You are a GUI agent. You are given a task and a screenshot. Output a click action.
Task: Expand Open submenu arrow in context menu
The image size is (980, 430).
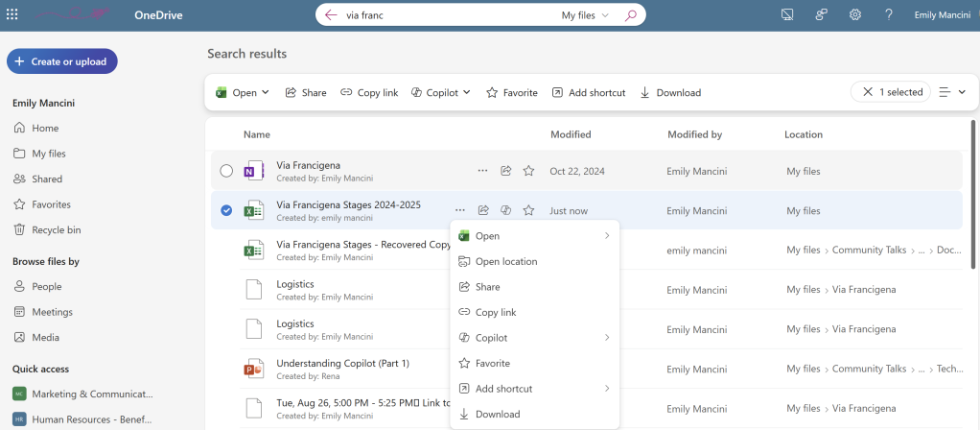(x=607, y=235)
